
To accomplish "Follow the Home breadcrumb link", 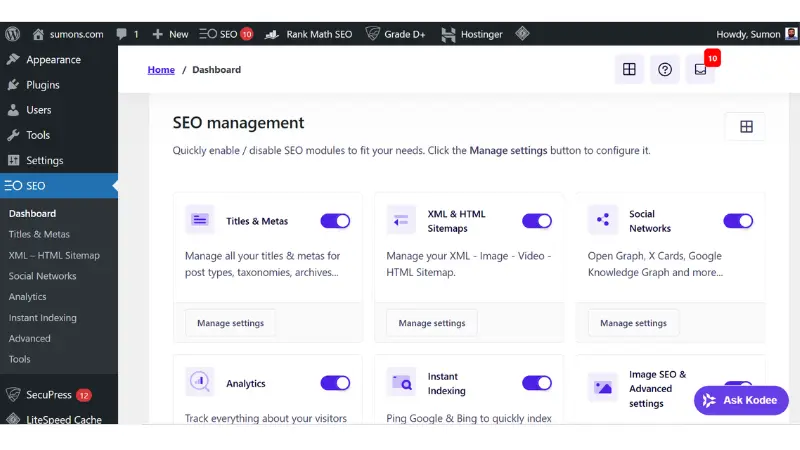I will point(161,70).
